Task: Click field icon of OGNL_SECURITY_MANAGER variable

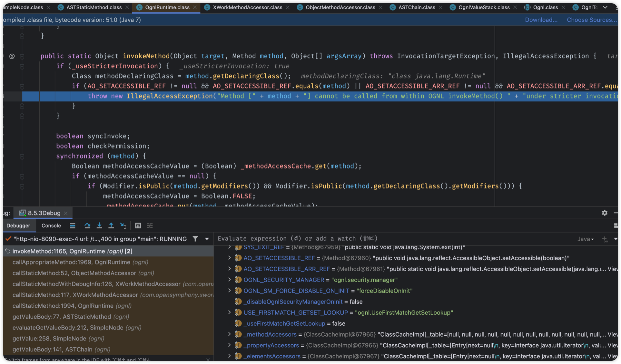Action: (238, 280)
